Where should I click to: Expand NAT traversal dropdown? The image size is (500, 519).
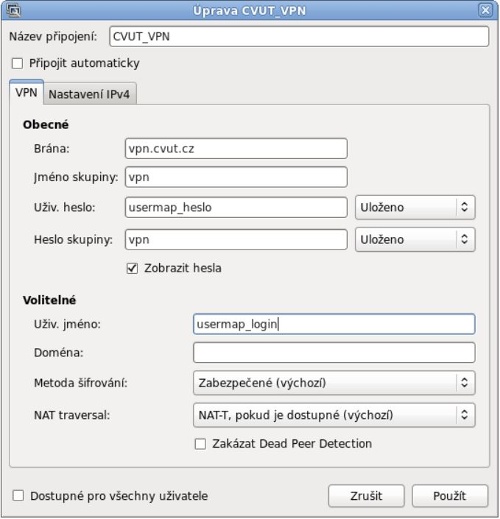coord(334,415)
